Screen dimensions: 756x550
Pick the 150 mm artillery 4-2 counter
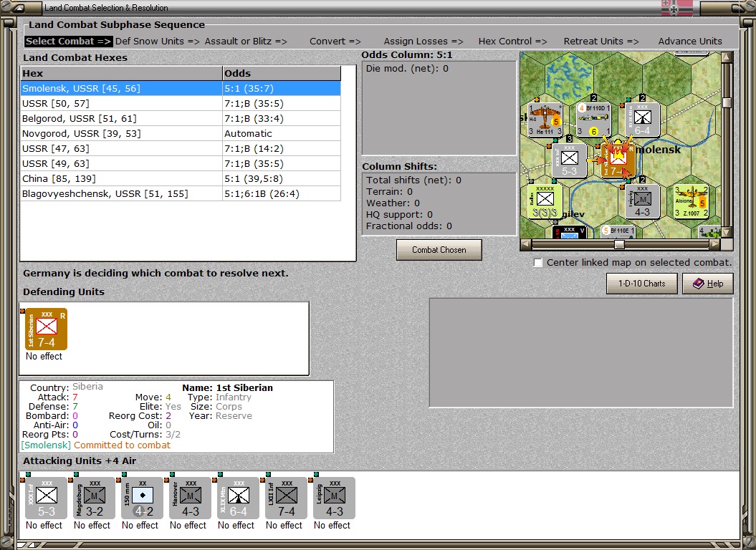[142, 498]
